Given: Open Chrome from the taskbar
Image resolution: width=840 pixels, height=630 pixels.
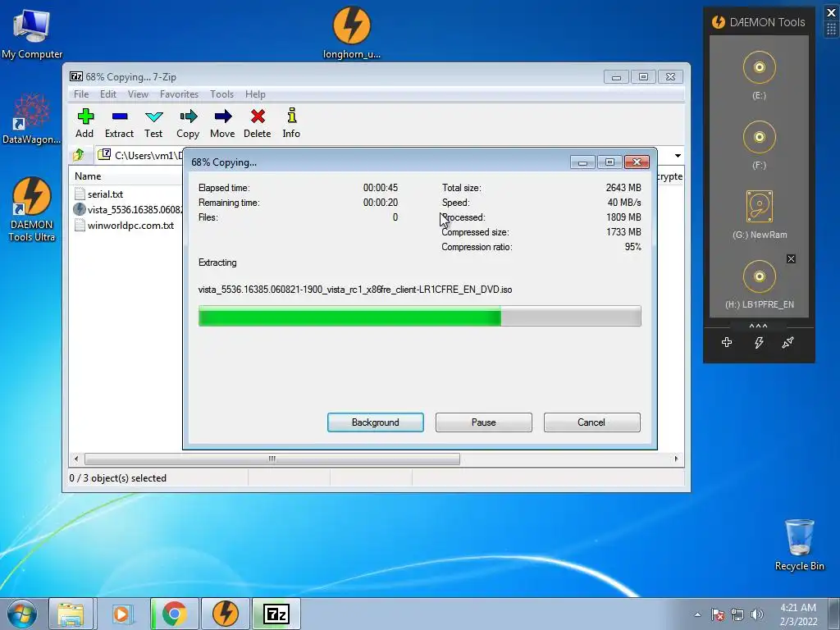Looking at the screenshot, I should (175, 614).
